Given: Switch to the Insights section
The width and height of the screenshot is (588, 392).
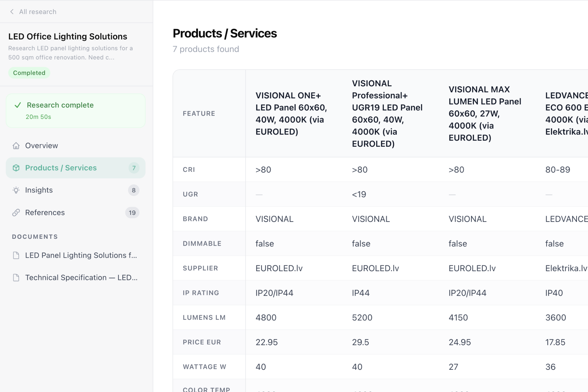Looking at the screenshot, I should [x=39, y=190].
